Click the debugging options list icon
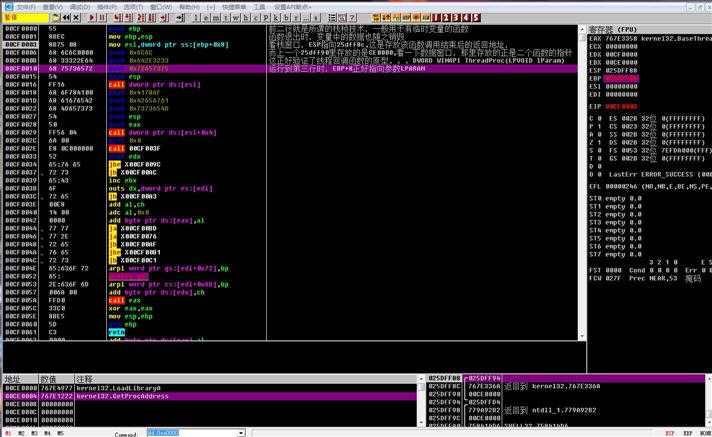This screenshot has width=712, height=437. [332, 18]
